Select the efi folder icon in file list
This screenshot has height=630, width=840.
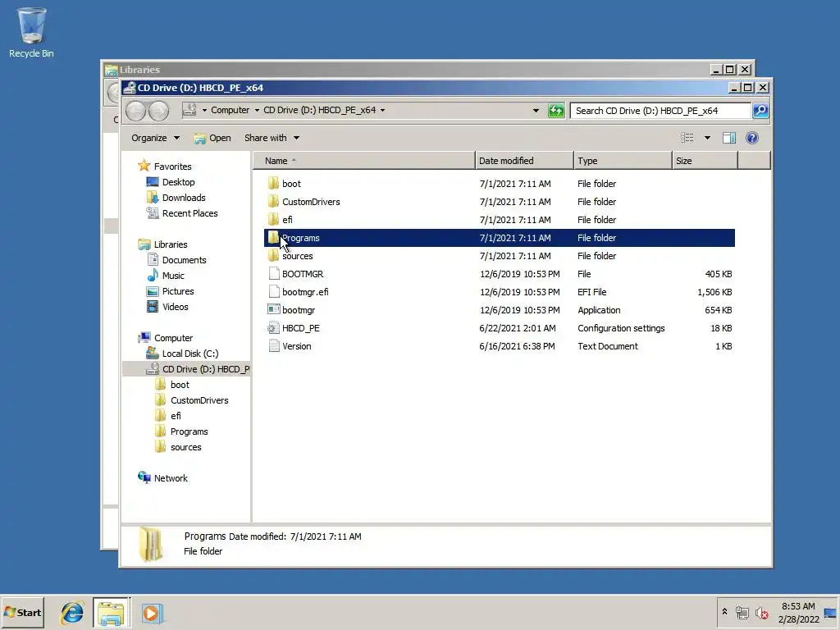[273, 220]
